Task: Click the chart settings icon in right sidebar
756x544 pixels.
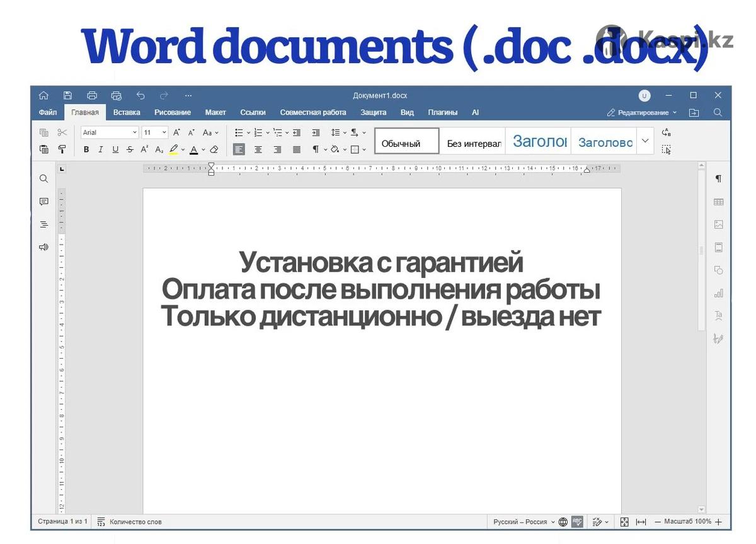Action: coord(718,293)
